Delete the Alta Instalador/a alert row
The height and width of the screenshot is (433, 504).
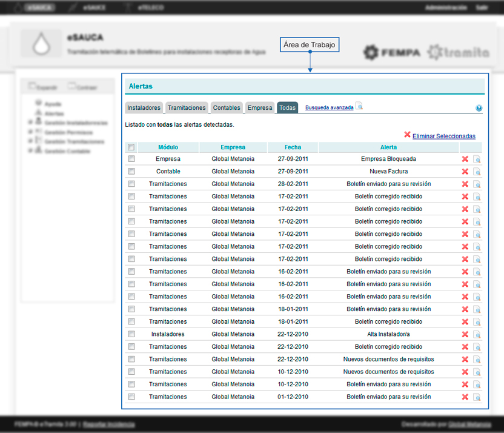(465, 334)
